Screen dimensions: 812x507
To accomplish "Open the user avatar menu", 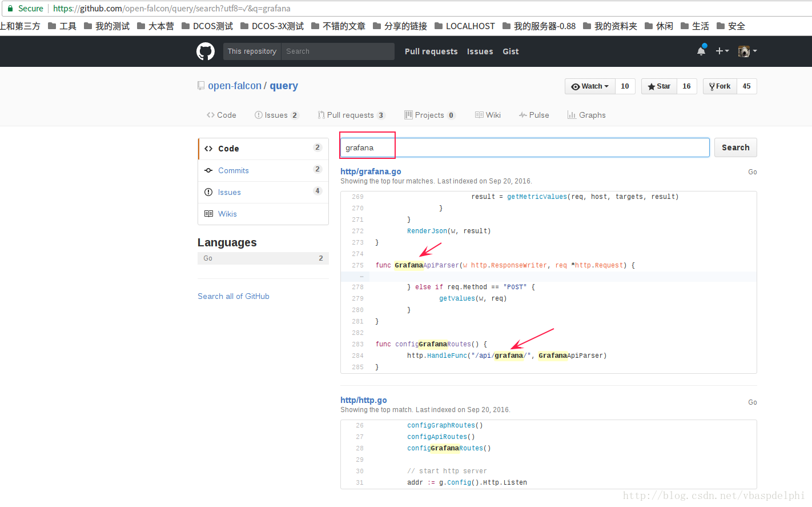I will point(747,51).
